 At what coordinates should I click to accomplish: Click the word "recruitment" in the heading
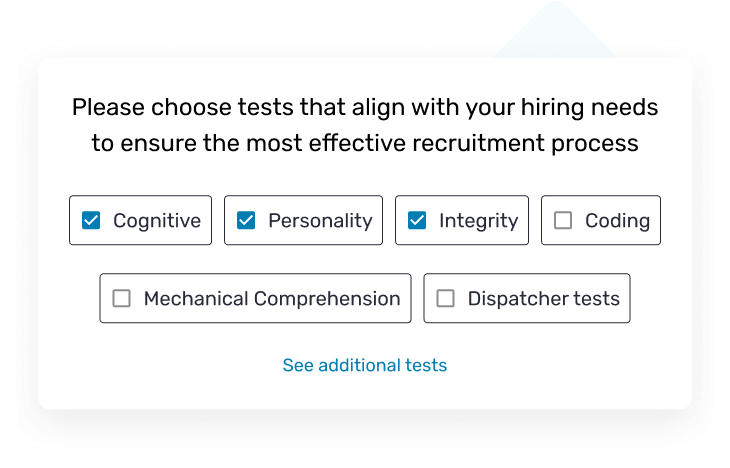coord(476,143)
